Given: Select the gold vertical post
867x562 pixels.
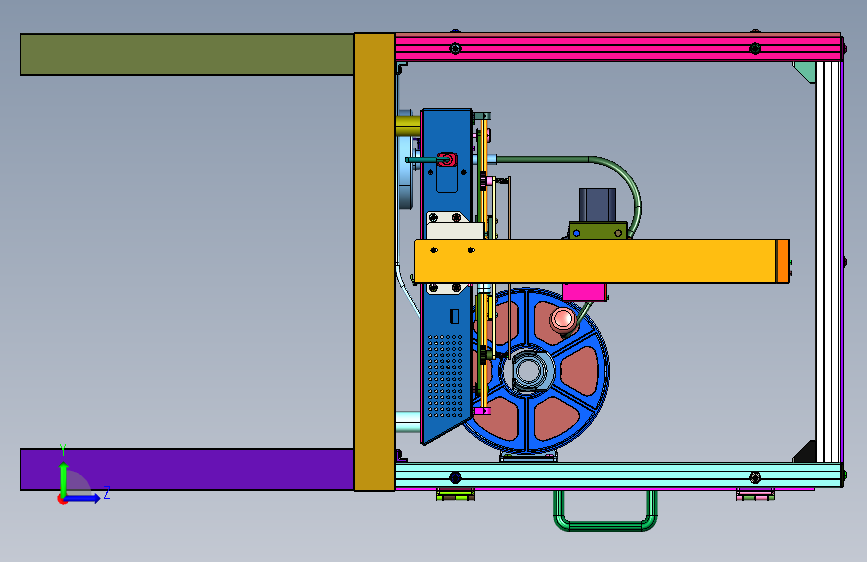Looking at the screenshot, I should [x=374, y=262].
